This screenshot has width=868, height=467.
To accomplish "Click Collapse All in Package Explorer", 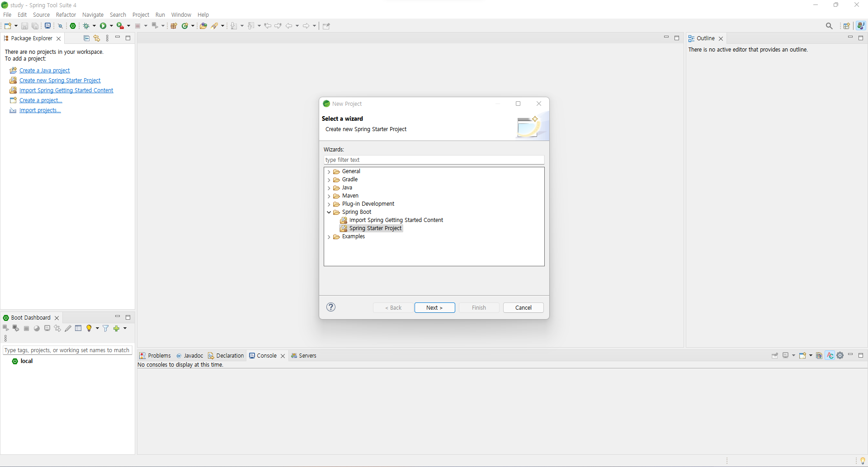I will click(87, 38).
